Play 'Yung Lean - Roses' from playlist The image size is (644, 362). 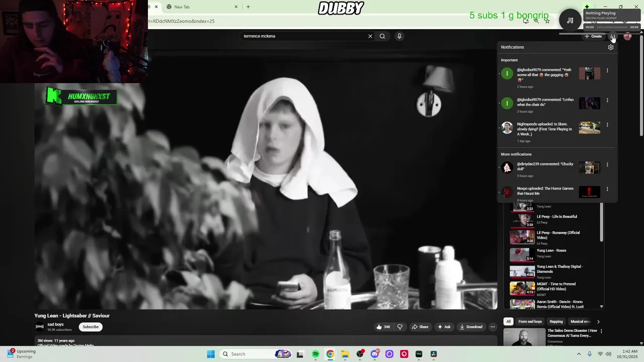551,250
